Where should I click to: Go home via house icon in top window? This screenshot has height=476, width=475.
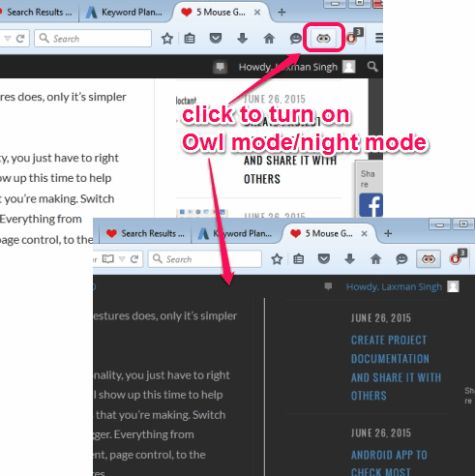(269, 39)
